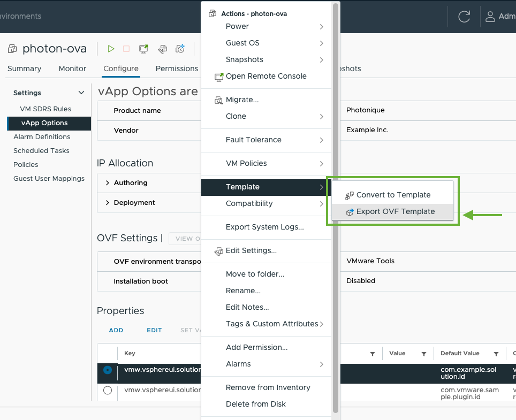The image size is (516, 420).
Task: Click the user account icon
Action: pyautogui.click(x=490, y=17)
